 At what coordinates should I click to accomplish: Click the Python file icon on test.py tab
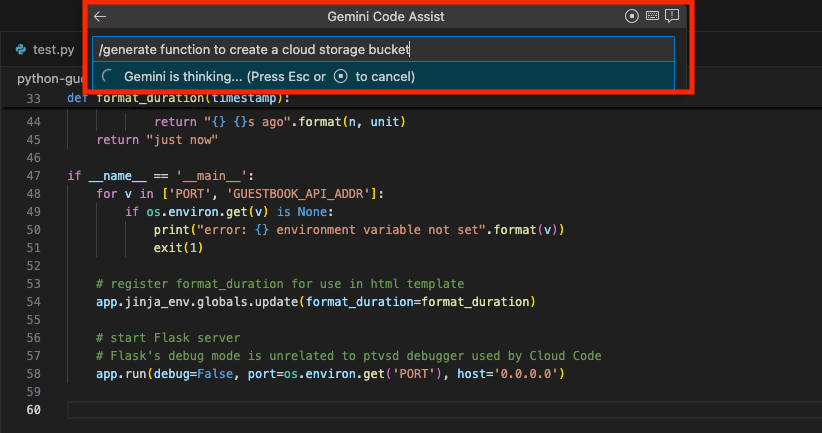click(x=20, y=49)
